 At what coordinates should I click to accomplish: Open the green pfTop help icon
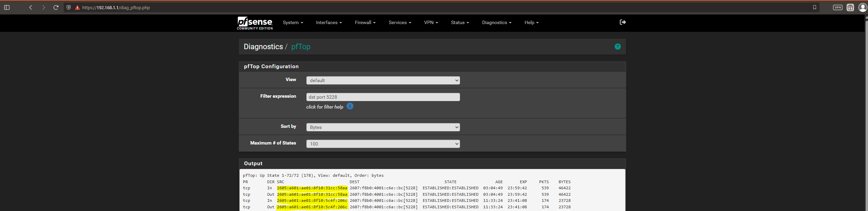pyautogui.click(x=617, y=47)
